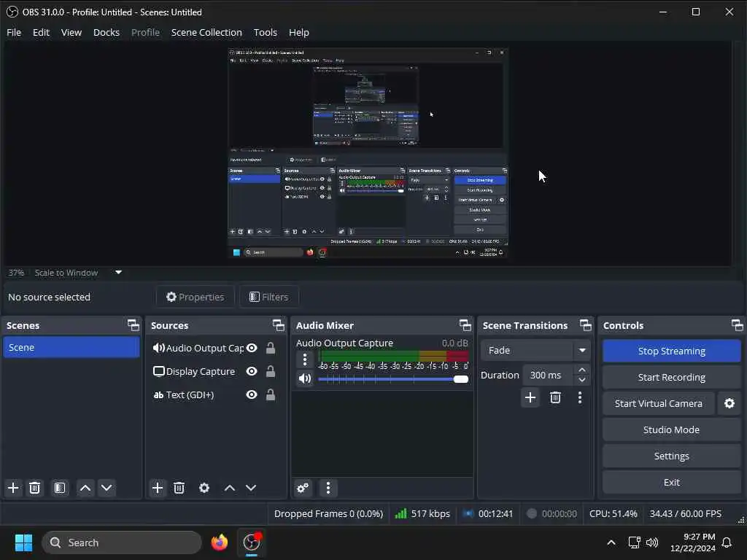
Task: Remove transition with trash icon
Action: tap(555, 397)
